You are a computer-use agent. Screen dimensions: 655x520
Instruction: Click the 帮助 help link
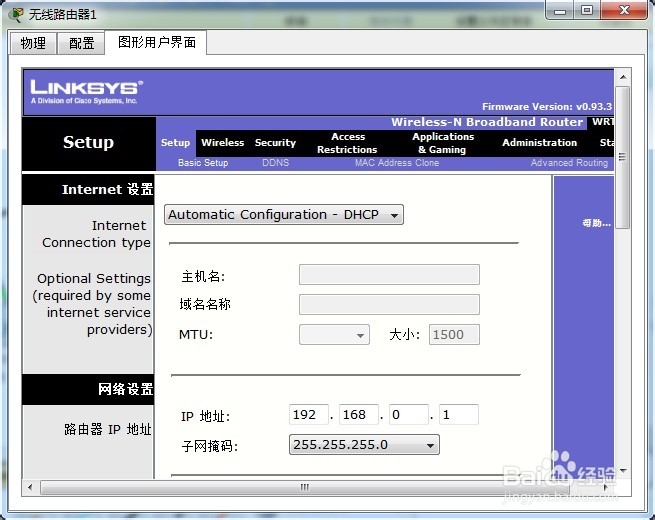597,223
